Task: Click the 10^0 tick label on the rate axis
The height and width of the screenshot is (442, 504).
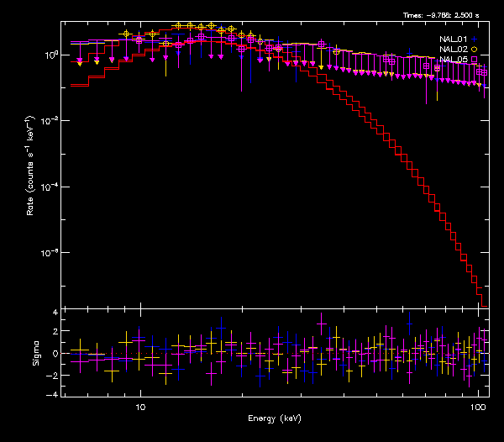Action: (x=50, y=55)
